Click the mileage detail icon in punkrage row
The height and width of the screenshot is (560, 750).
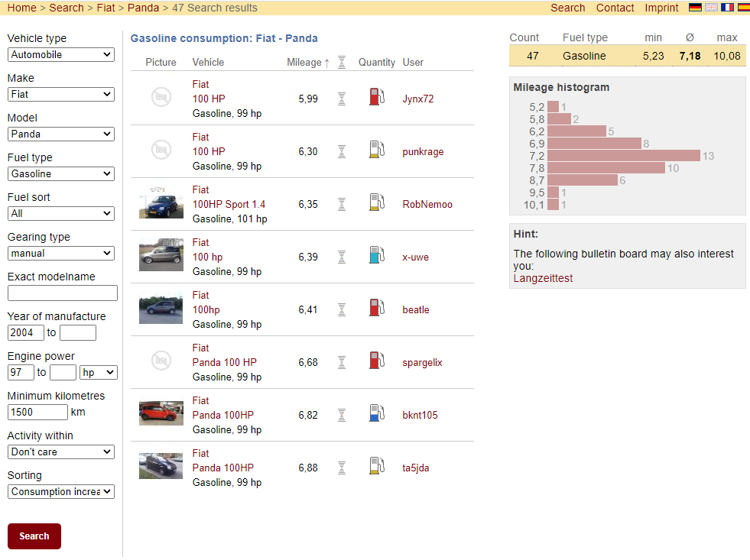click(342, 151)
